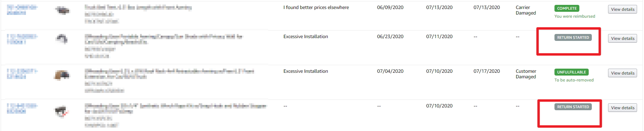This screenshot has width=644, height=131.
Task: Click the first RETURN STARTED status badge
Action: click(573, 37)
